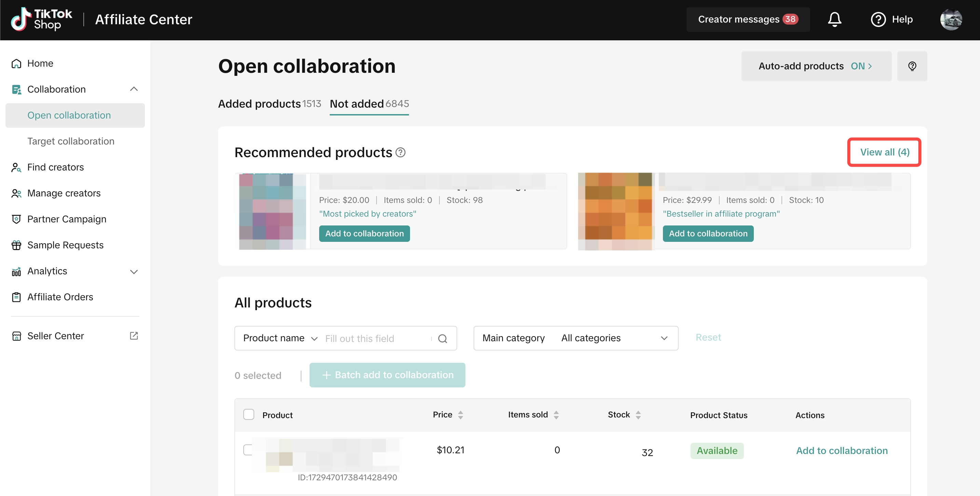Go to Sample Requests page

coord(65,245)
